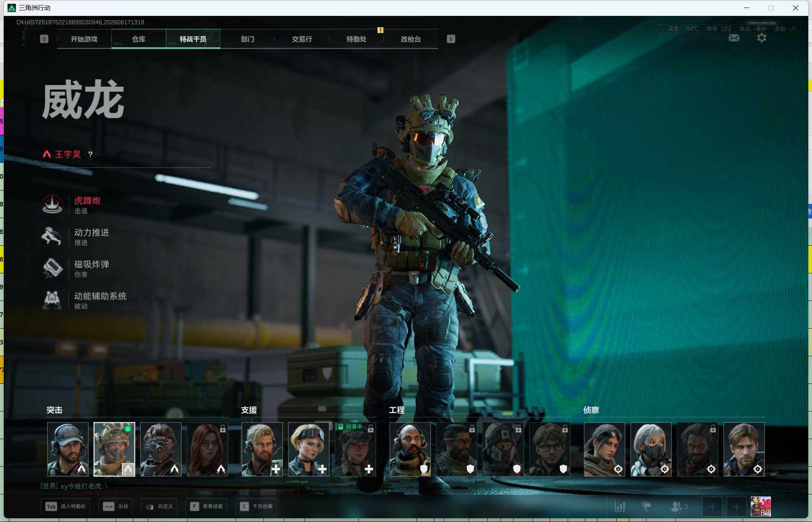Open the 干员档案 operator file button
Image resolution: width=812 pixels, height=522 pixels.
coord(257,507)
